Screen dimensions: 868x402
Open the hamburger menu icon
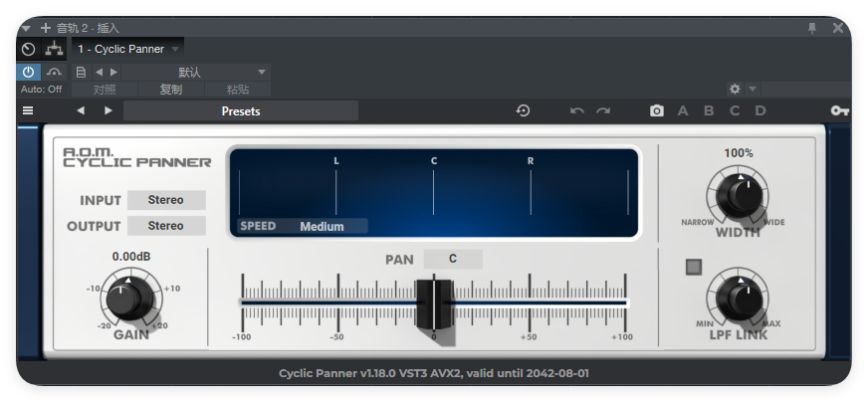point(28,110)
